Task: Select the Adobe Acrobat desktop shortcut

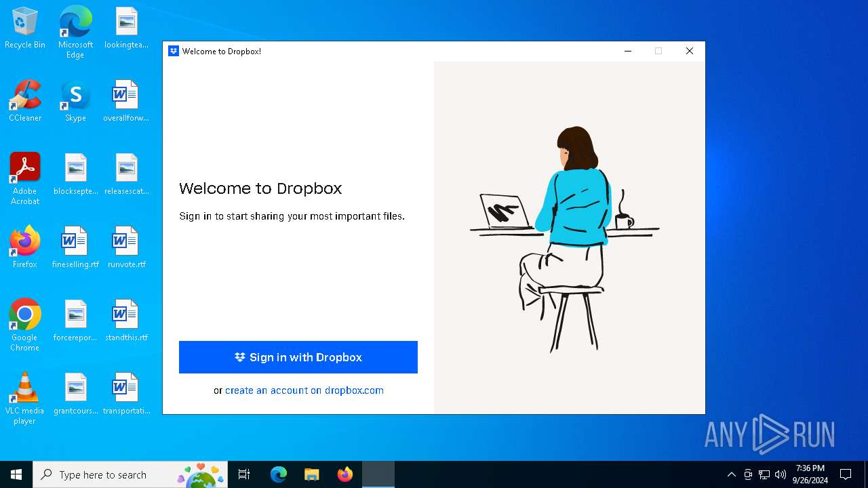Action: (25, 179)
